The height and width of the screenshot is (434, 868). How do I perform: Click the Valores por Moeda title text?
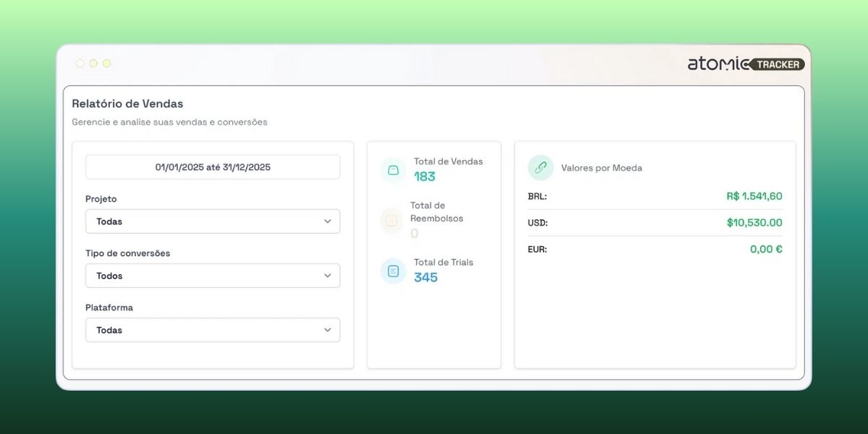tap(601, 168)
